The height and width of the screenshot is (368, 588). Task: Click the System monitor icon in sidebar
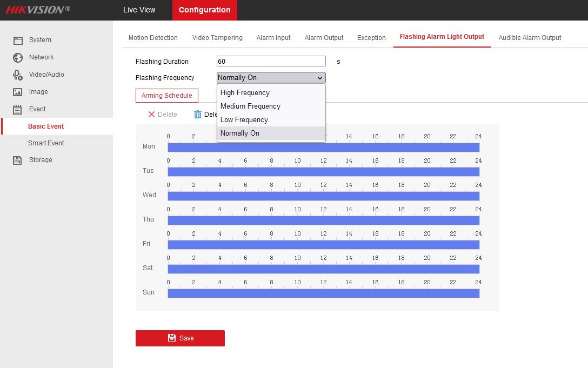(18, 40)
